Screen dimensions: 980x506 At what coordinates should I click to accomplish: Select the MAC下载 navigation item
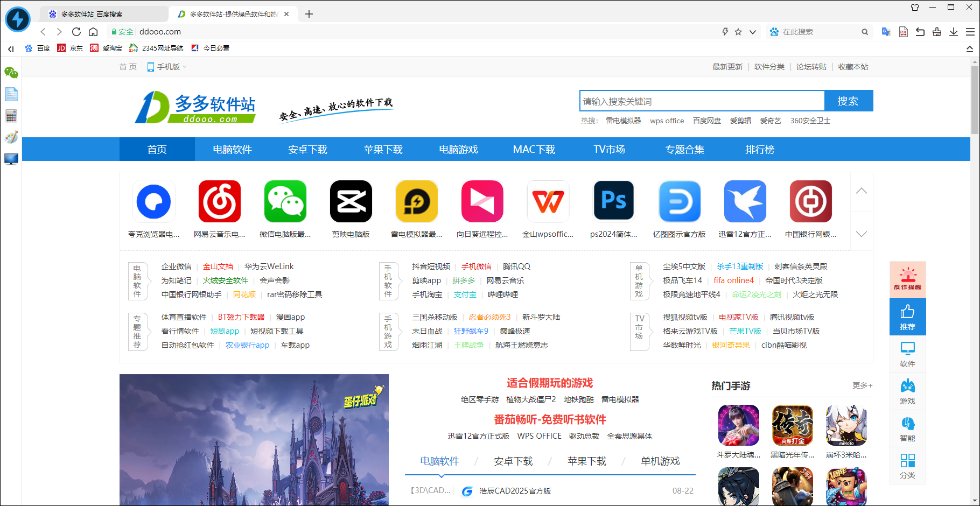[534, 149]
